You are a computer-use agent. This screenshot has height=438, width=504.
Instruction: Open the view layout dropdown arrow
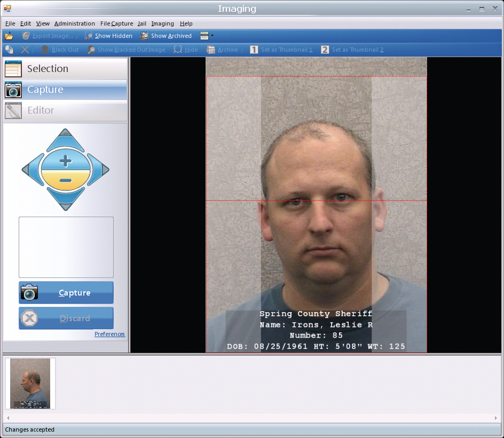[x=212, y=36]
